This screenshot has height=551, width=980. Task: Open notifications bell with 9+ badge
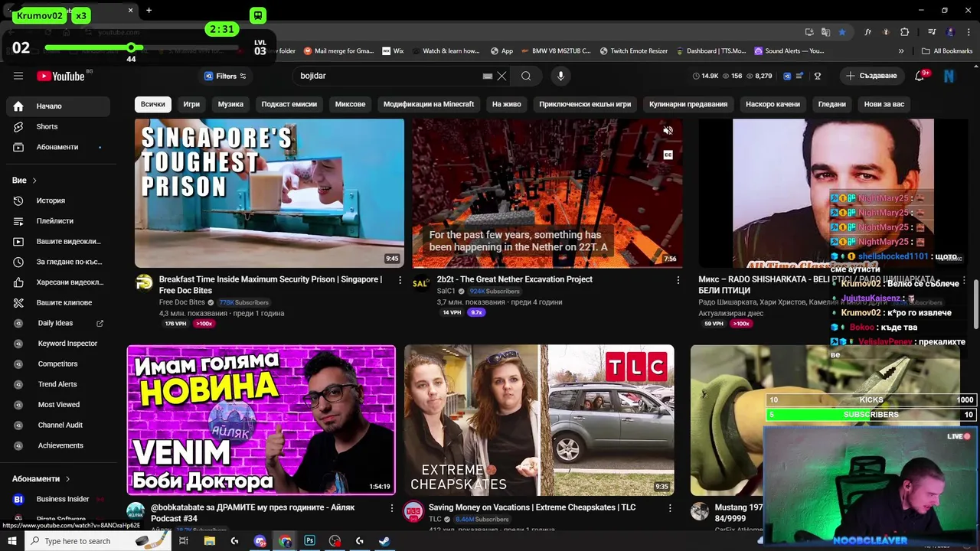(921, 76)
